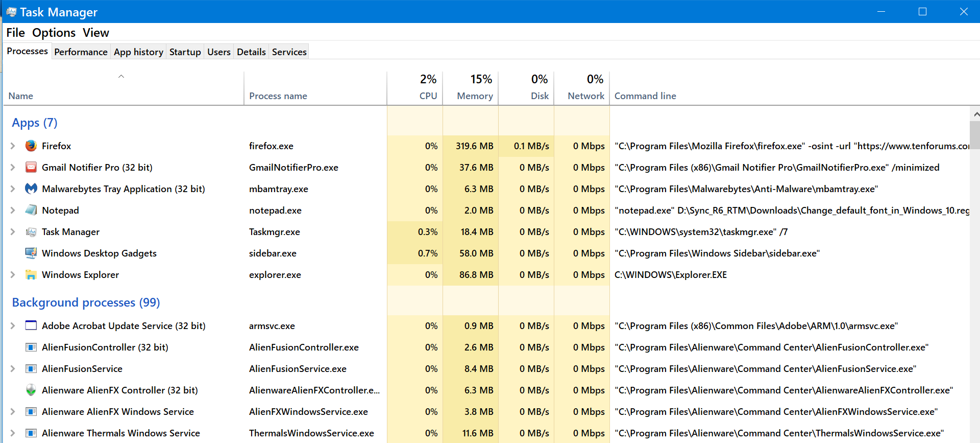Click the Gmail Notifier Pro envelope icon
The width and height of the screenshot is (980, 443).
click(31, 167)
